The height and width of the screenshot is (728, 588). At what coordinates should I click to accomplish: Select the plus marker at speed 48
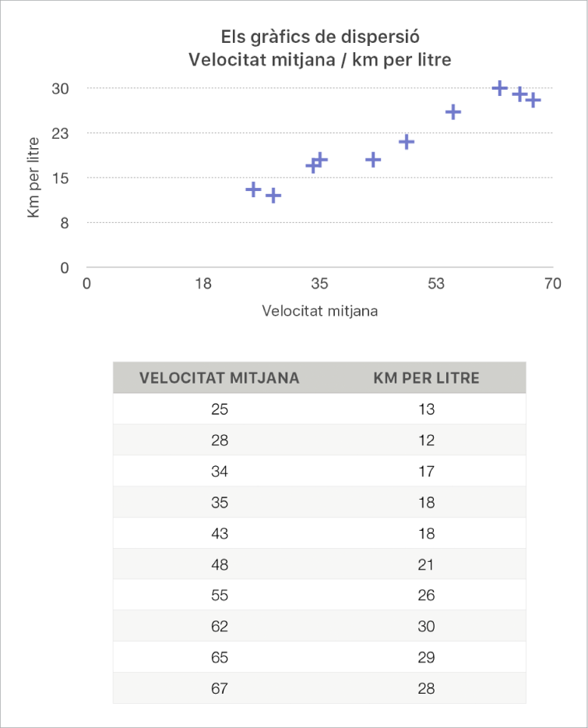pos(406,142)
